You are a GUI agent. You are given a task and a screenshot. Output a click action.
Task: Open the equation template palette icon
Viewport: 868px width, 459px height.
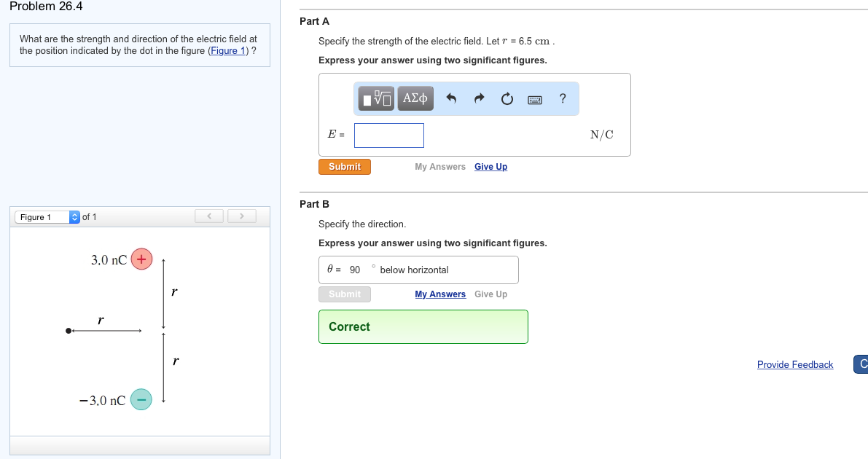click(375, 98)
